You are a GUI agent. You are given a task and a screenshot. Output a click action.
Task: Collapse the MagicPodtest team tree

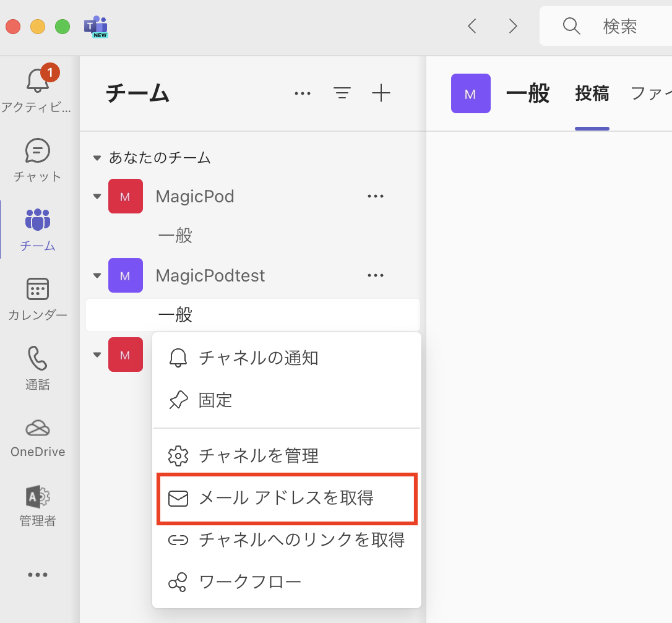pos(97,275)
